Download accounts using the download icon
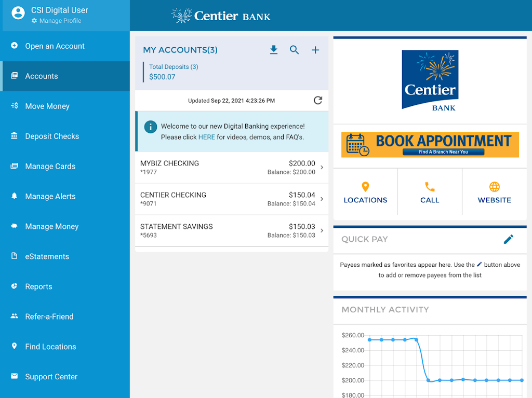532x398 pixels. point(274,50)
